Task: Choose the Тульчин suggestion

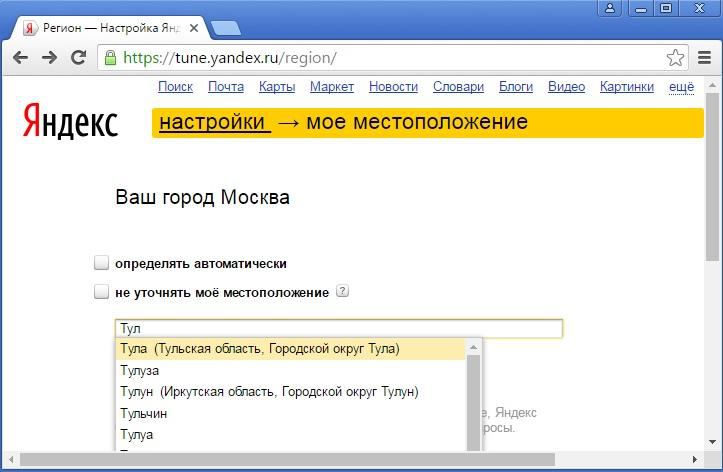Action: coord(290,413)
